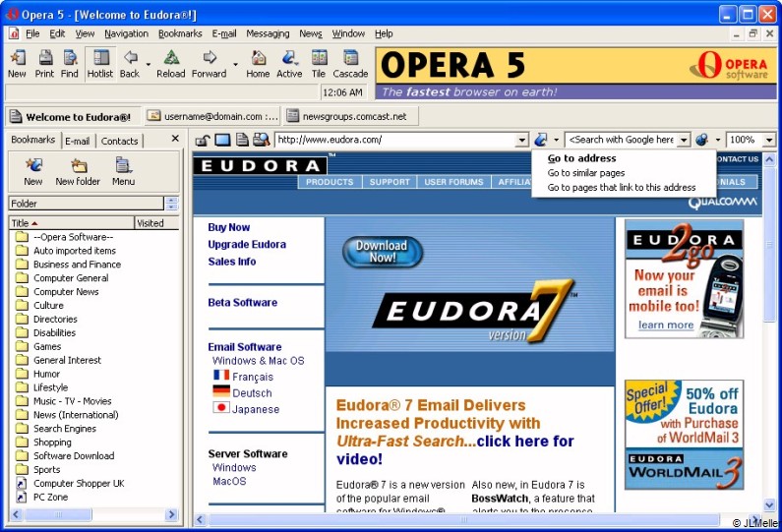Switch to the Contacts hotlist tab

pyautogui.click(x=119, y=141)
